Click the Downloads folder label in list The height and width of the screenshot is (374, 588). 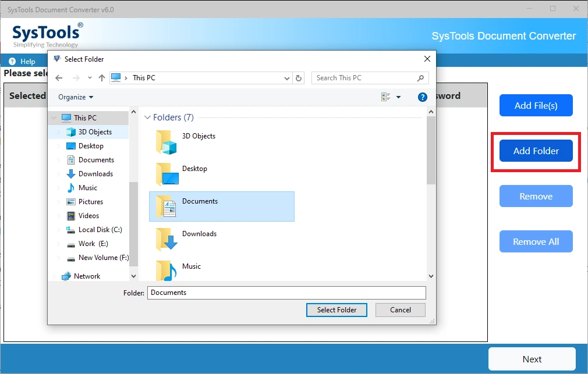point(199,233)
